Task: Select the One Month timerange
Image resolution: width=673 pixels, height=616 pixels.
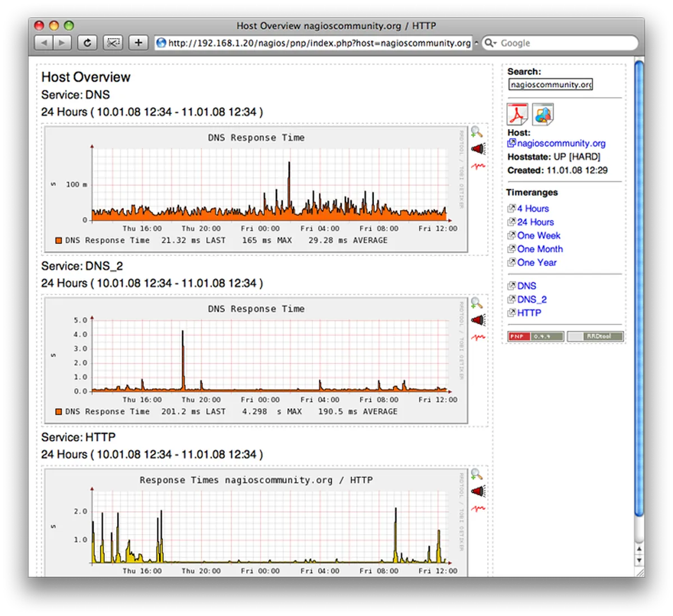Action: (540, 249)
